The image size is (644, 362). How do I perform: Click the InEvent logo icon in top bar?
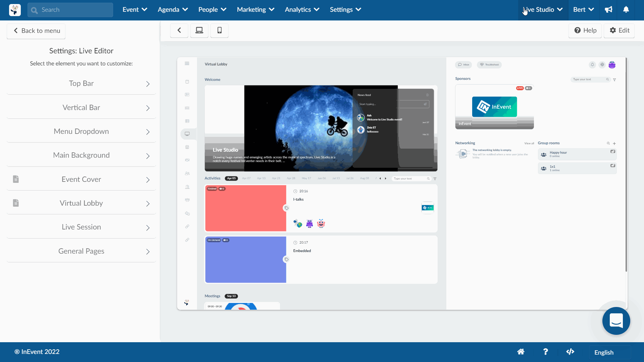click(x=15, y=10)
